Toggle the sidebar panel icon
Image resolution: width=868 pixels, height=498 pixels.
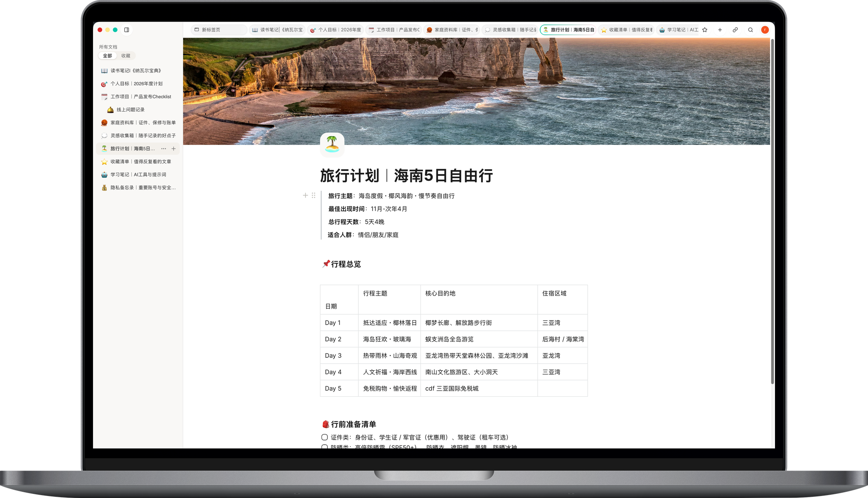tap(126, 30)
